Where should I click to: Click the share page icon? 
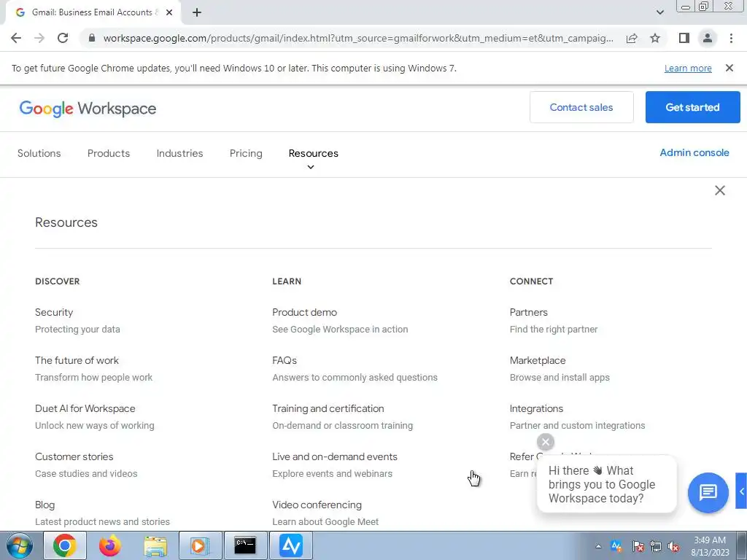coord(632,38)
